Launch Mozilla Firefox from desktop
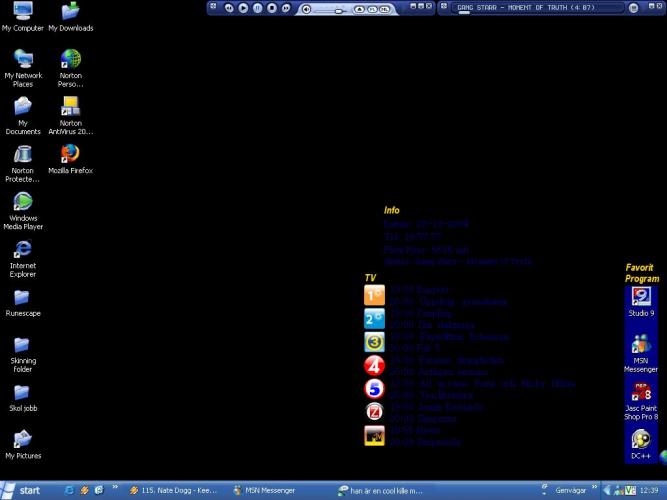The image size is (667, 500). coord(71,159)
